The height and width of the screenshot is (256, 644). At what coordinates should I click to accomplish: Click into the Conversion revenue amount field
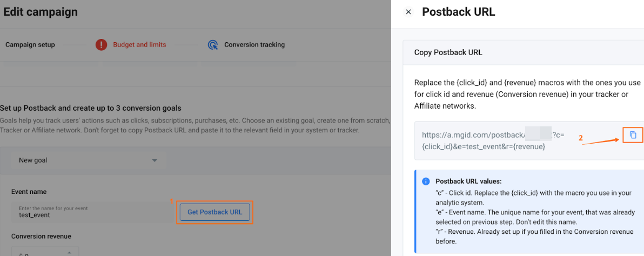point(38,253)
